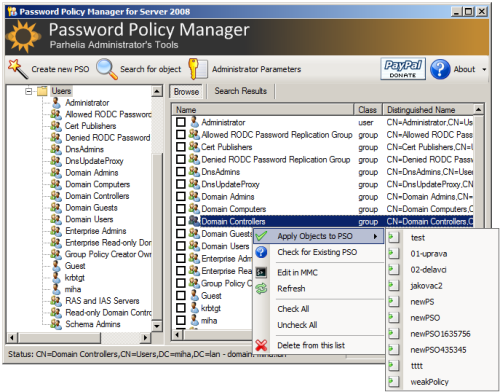Image resolution: width=500 pixels, height=392 pixels.
Task: Click the Guest user icon in the tree
Action: (x=56, y=266)
